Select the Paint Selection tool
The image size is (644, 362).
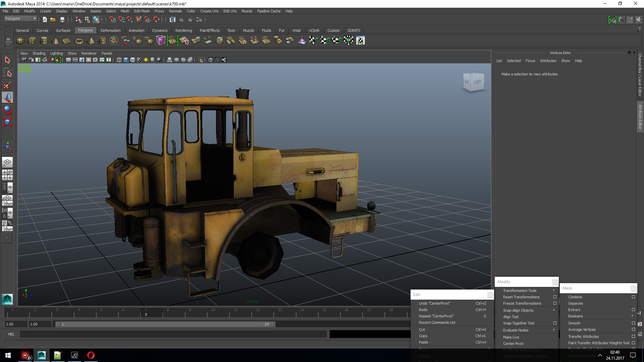[7, 85]
